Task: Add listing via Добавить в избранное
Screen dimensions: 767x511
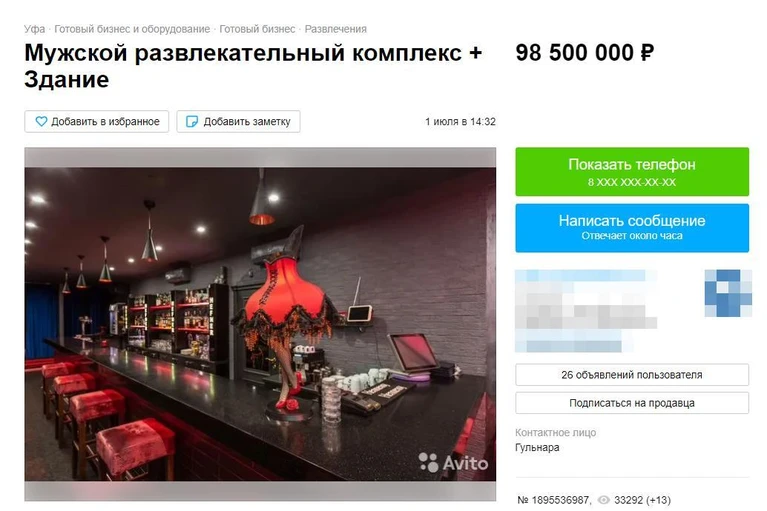Action: click(97, 121)
